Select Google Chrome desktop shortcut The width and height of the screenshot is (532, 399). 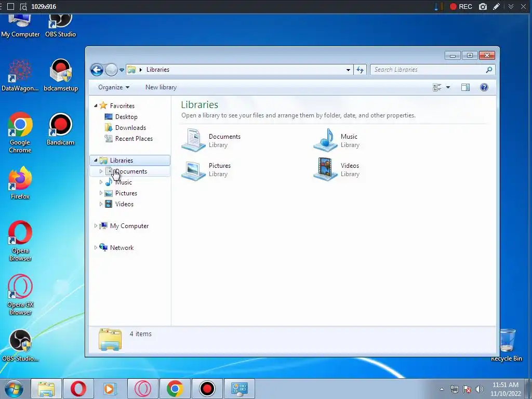pyautogui.click(x=20, y=132)
